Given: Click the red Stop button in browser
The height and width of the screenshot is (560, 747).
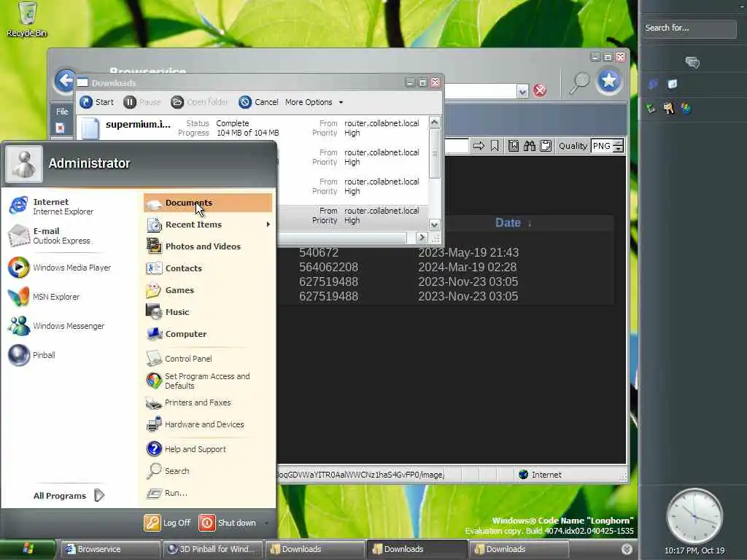Looking at the screenshot, I should click(539, 90).
